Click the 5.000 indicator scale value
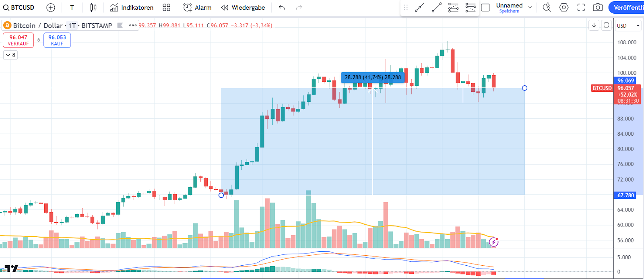 pyautogui.click(x=624, y=257)
